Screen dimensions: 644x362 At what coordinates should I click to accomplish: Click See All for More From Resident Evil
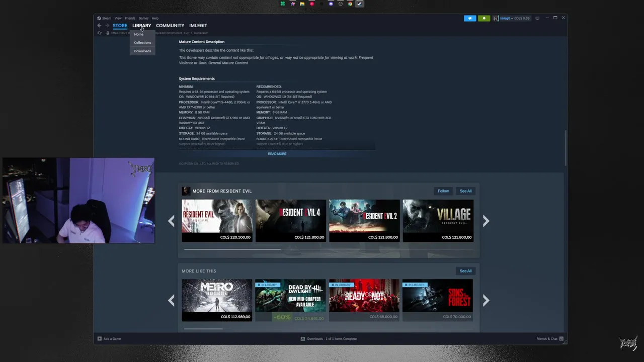coord(465,191)
